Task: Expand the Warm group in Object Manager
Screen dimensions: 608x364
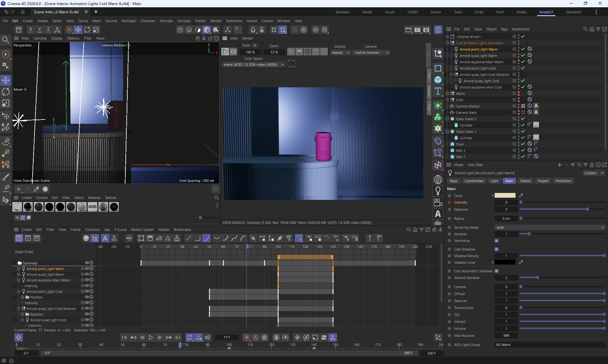Action: pyautogui.click(x=447, y=94)
